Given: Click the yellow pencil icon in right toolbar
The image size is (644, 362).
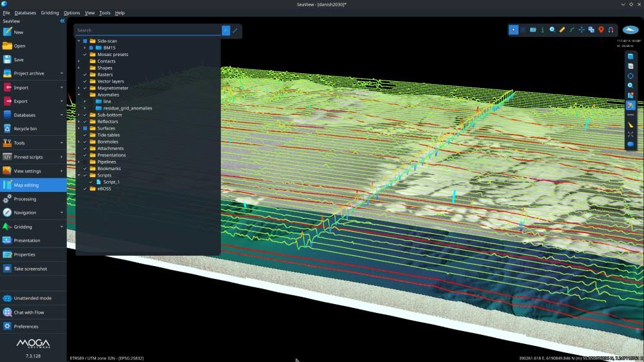Looking at the screenshot, I should pyautogui.click(x=630, y=125).
